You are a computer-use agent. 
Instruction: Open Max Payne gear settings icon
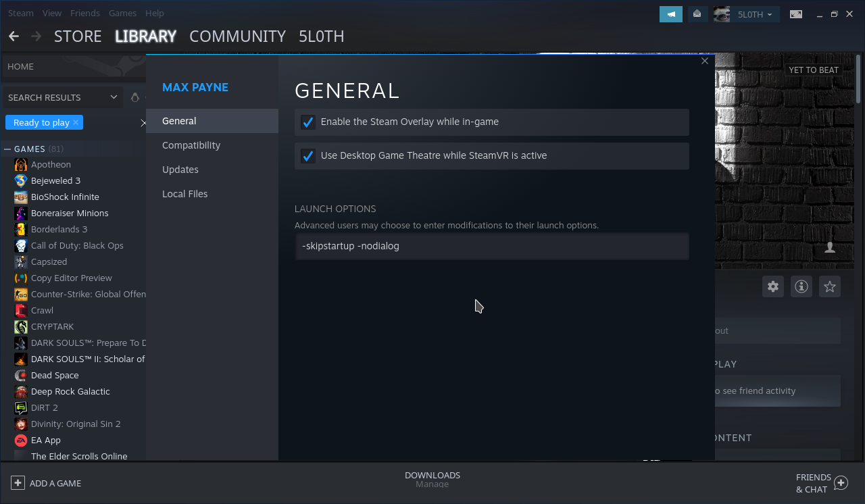[x=773, y=286]
